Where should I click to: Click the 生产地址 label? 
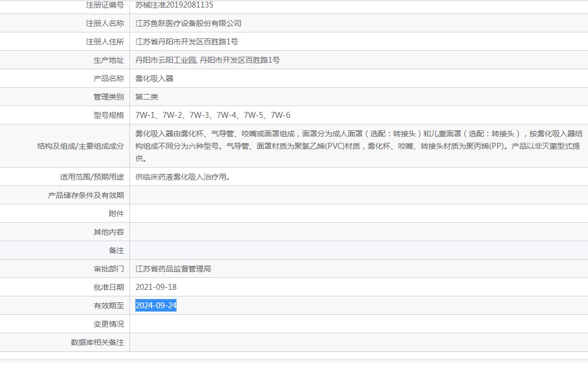point(109,60)
